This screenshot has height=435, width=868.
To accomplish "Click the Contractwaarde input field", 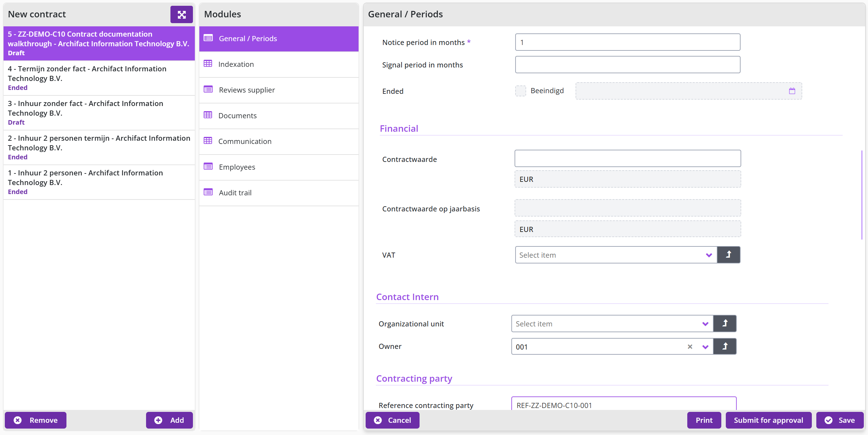I will coord(628,158).
